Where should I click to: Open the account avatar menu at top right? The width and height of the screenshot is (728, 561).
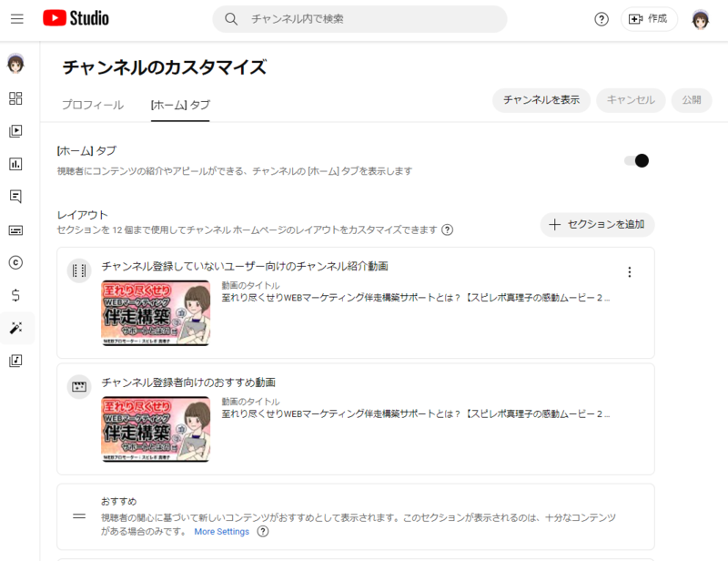pos(701,19)
